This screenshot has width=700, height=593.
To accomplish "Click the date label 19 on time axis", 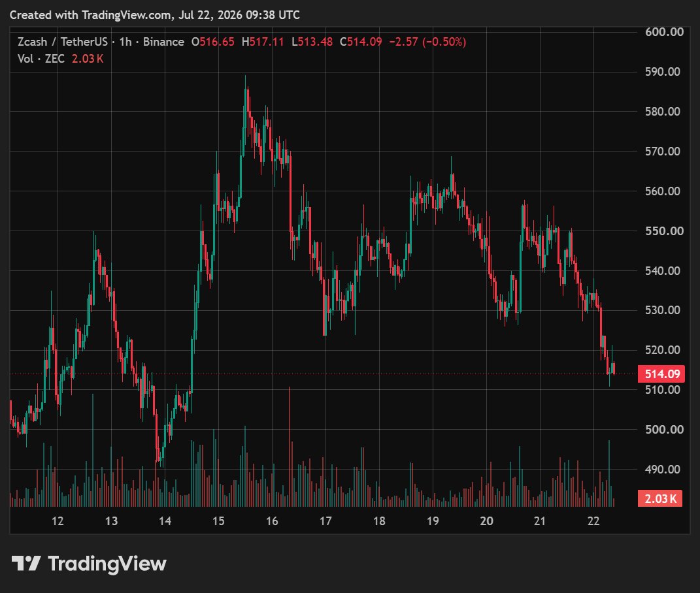I will [x=433, y=521].
